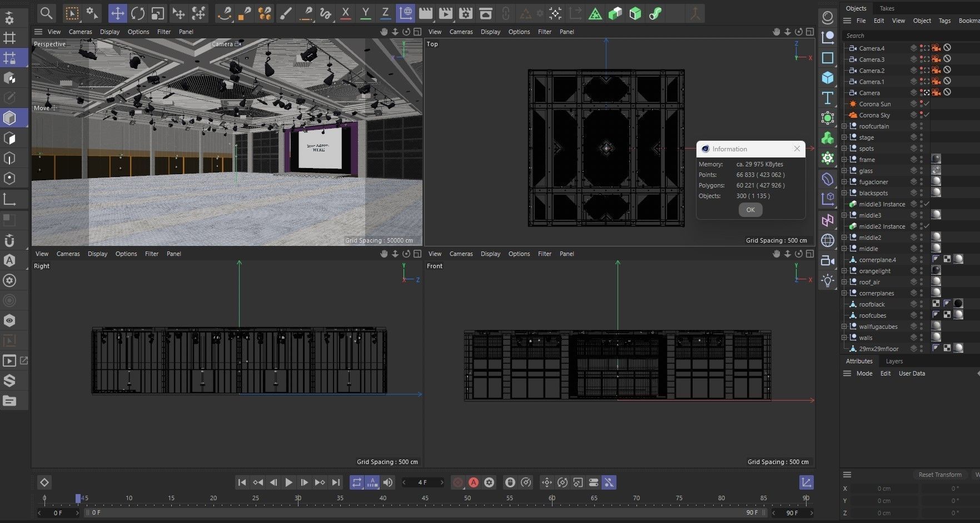Click the Camera object icon in palette
Screen dimensions: 980x523
pyautogui.click(x=828, y=260)
